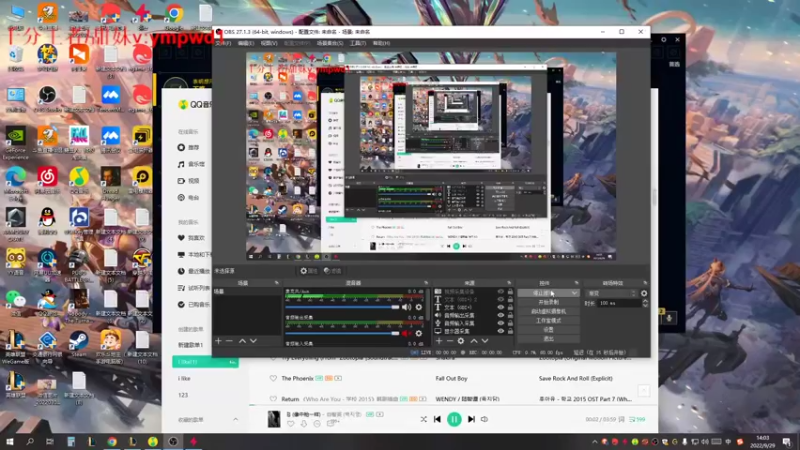Pop out the Scenes dock icon
Viewport: 800px width, 450px height.
277,283
